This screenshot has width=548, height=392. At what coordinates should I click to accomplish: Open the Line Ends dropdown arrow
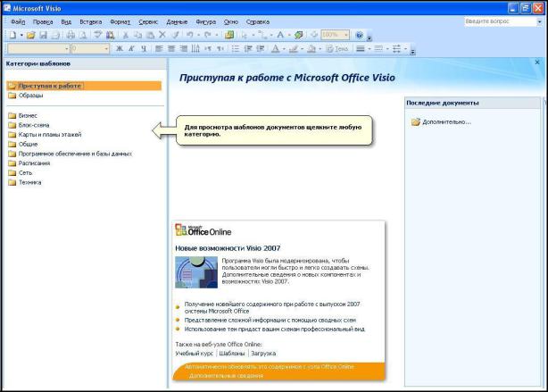click(405, 48)
